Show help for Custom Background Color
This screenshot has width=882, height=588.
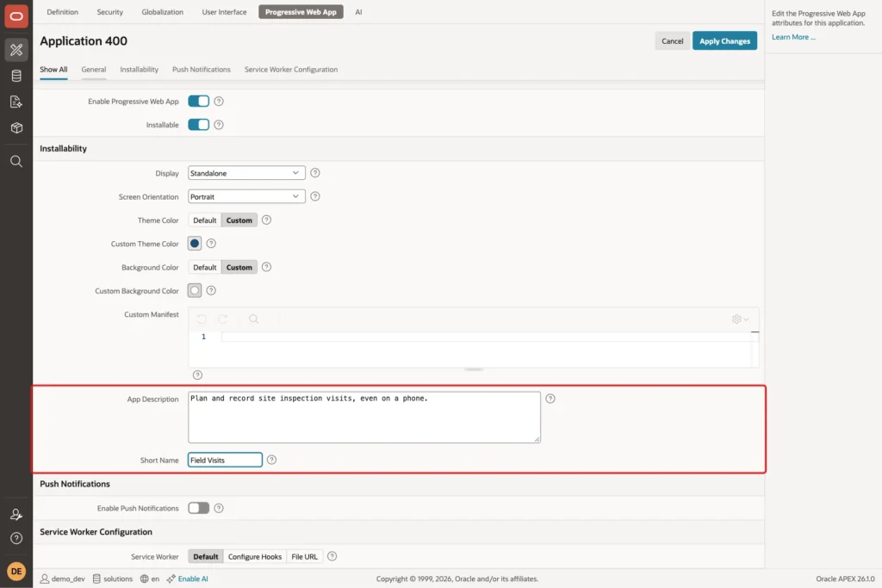[211, 291]
